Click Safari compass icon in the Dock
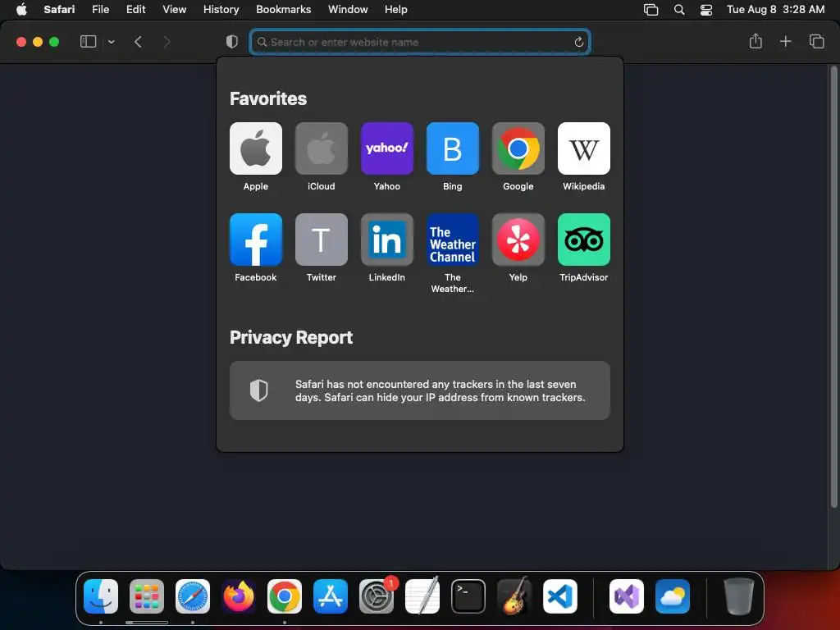The image size is (840, 630). (193, 596)
